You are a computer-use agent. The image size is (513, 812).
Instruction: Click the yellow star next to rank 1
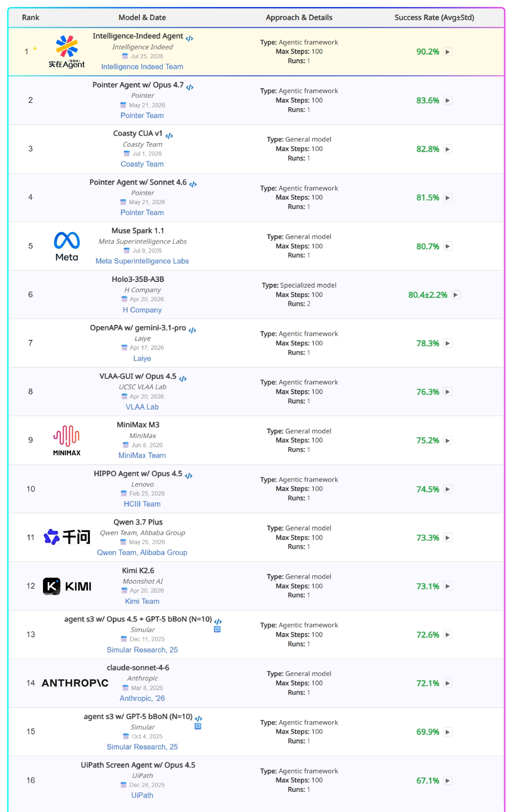coord(35,49)
